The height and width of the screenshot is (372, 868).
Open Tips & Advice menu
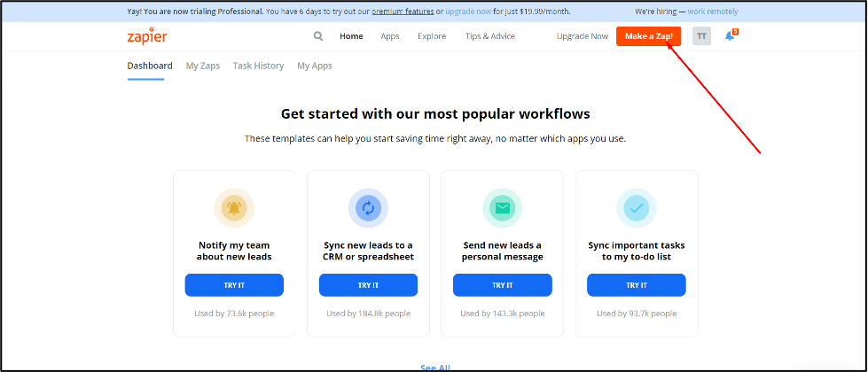[490, 36]
